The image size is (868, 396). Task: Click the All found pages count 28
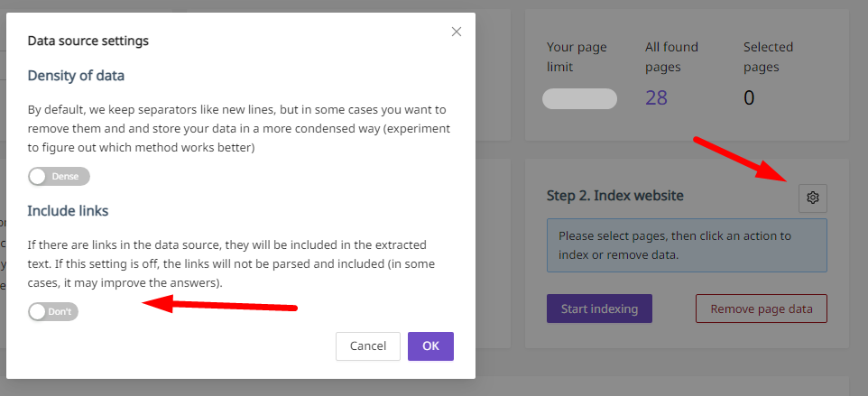(657, 98)
